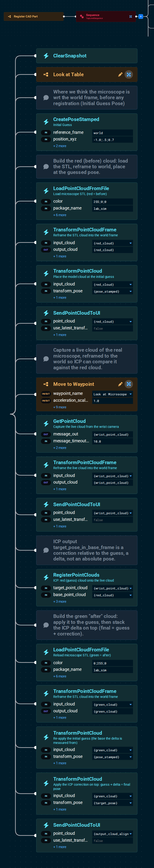The image size is (154, 868).
Task: Click comment bubble of 'Where we think' note
Action: tap(46, 98)
